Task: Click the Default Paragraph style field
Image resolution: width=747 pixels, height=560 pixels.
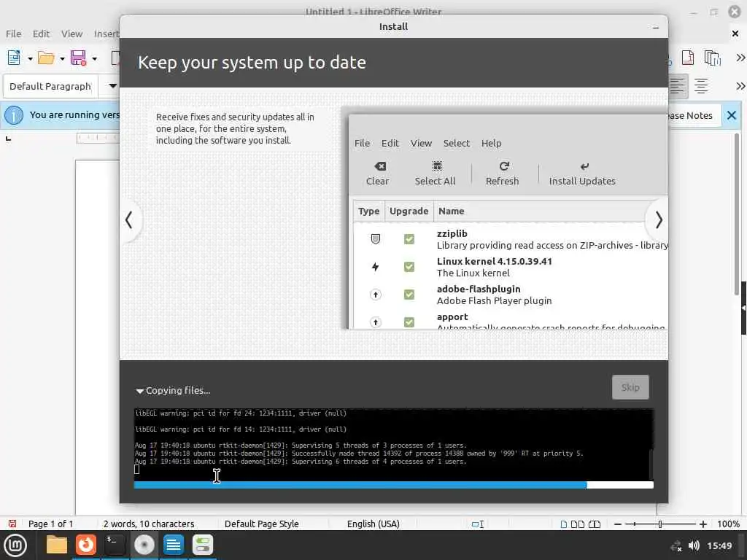Action: (x=50, y=86)
